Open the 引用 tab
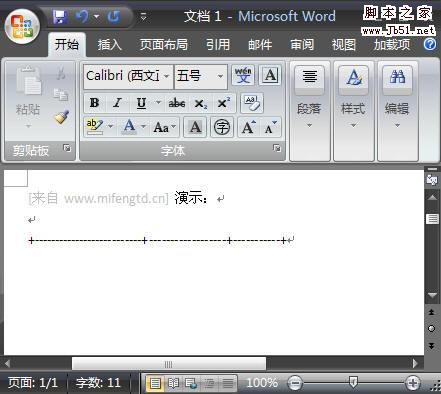 point(218,44)
